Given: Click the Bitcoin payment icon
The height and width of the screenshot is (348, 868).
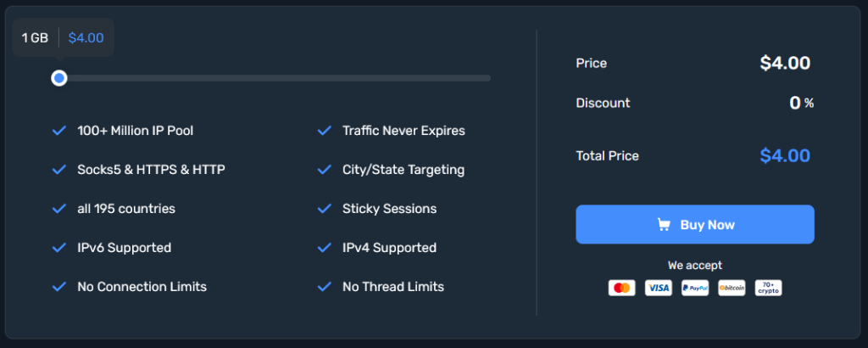Looking at the screenshot, I should [732, 289].
